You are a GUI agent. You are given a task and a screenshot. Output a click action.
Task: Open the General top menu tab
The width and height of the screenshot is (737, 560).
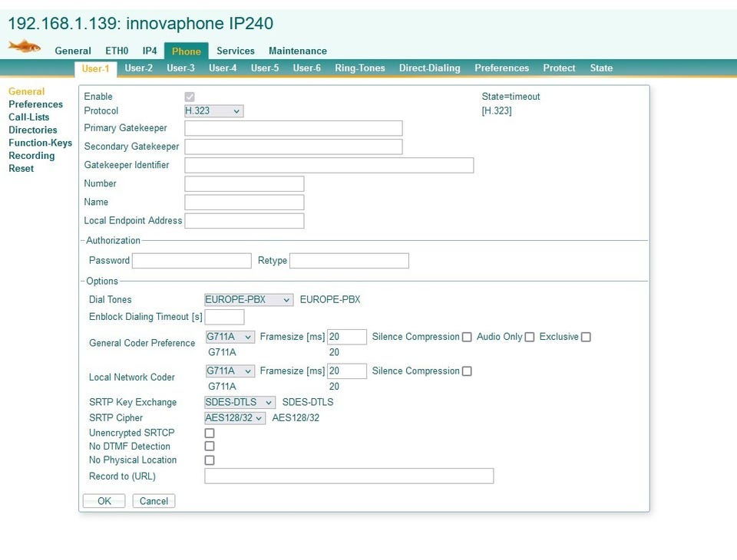coord(73,51)
